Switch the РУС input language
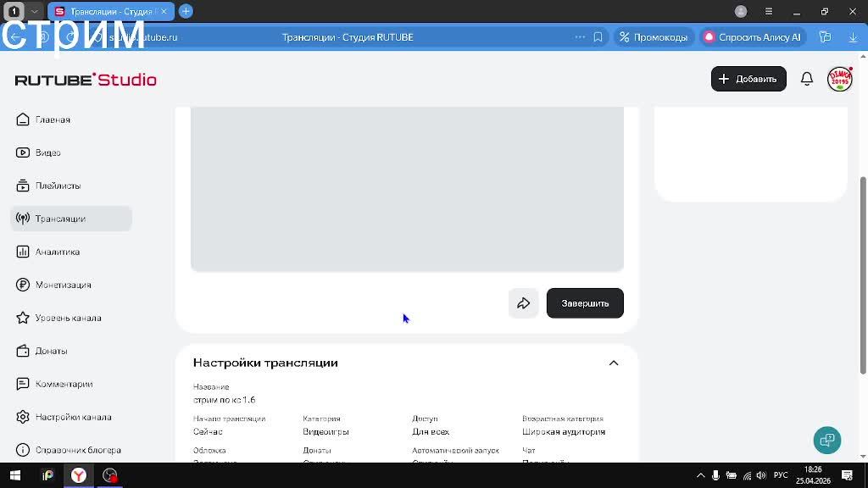This screenshot has width=868, height=488. 781,475
